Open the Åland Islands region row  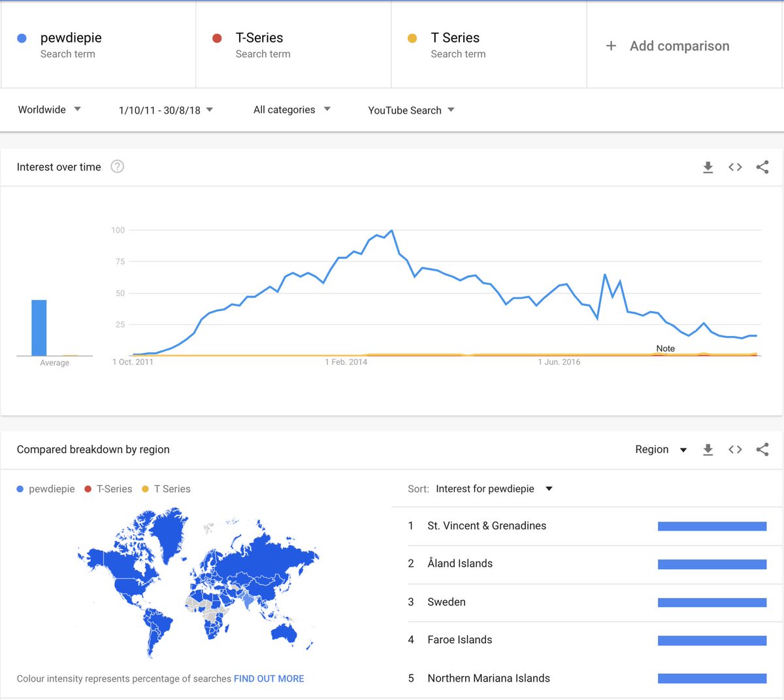[x=587, y=564]
